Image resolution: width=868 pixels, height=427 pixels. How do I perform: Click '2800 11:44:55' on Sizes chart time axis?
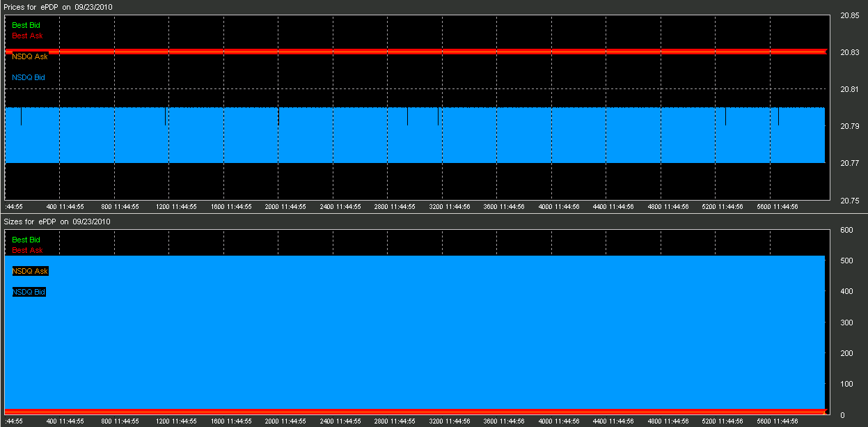(x=395, y=421)
